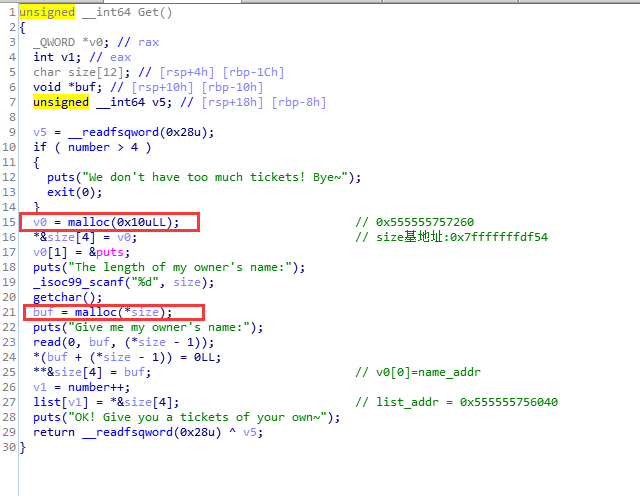
Task: Select 'number' variable in the if condition
Action: (x=89, y=147)
